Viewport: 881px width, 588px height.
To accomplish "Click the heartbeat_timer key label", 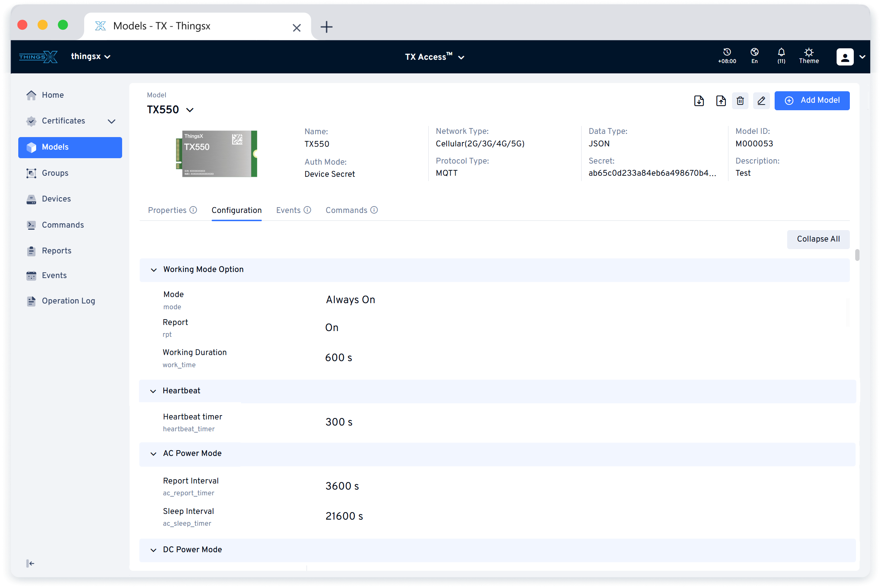I will tap(189, 429).
